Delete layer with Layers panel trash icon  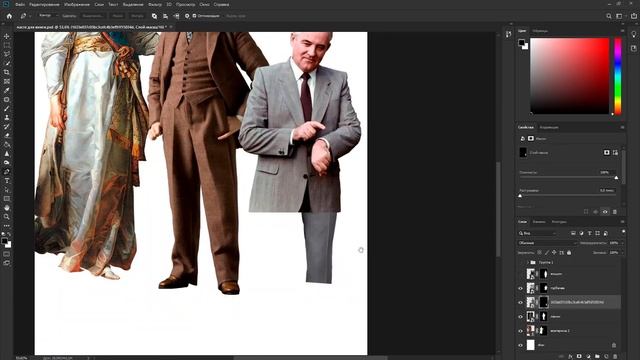pos(615,356)
